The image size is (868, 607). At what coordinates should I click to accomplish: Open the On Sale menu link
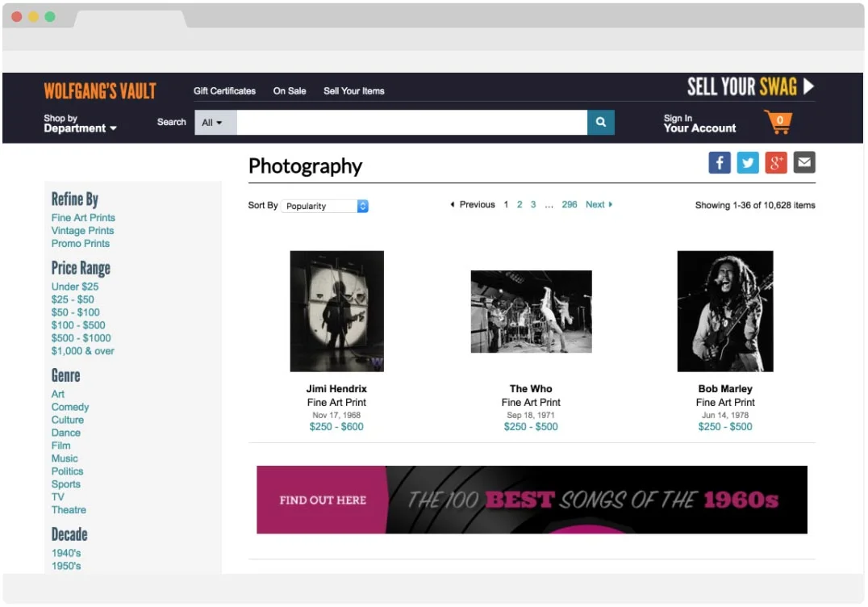(290, 91)
